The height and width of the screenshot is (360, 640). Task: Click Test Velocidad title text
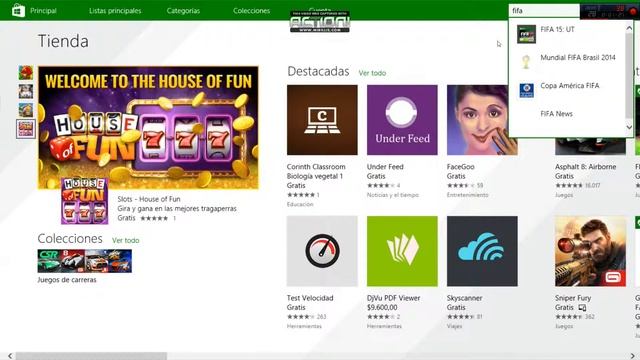pyautogui.click(x=310, y=298)
